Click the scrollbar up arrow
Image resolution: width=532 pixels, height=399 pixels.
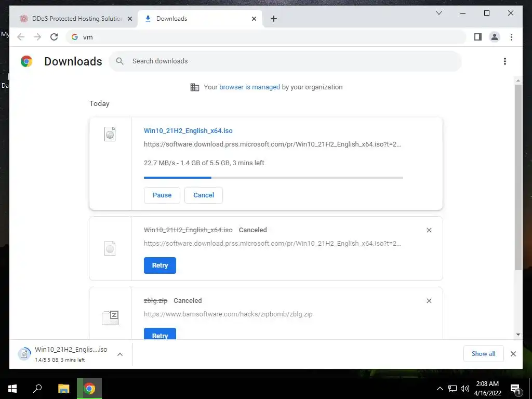518,81
